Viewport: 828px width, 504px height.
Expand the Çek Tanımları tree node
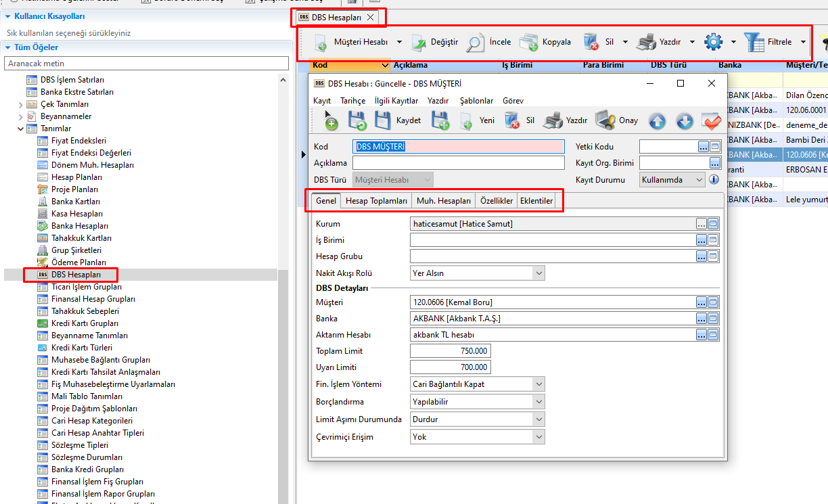coord(21,104)
